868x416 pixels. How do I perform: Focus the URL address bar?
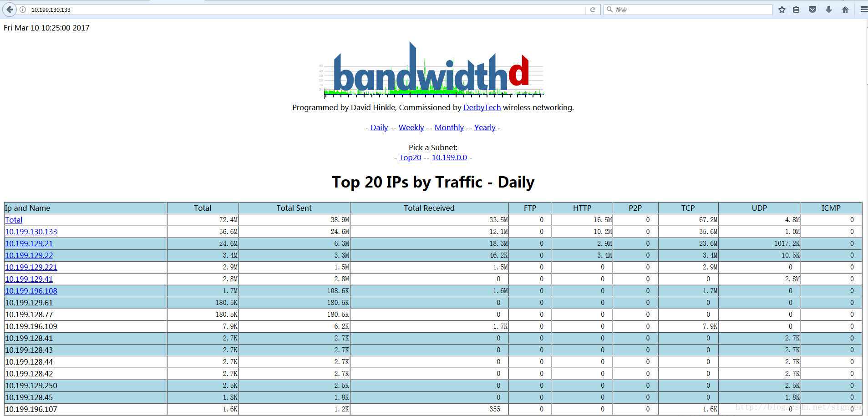(x=307, y=10)
